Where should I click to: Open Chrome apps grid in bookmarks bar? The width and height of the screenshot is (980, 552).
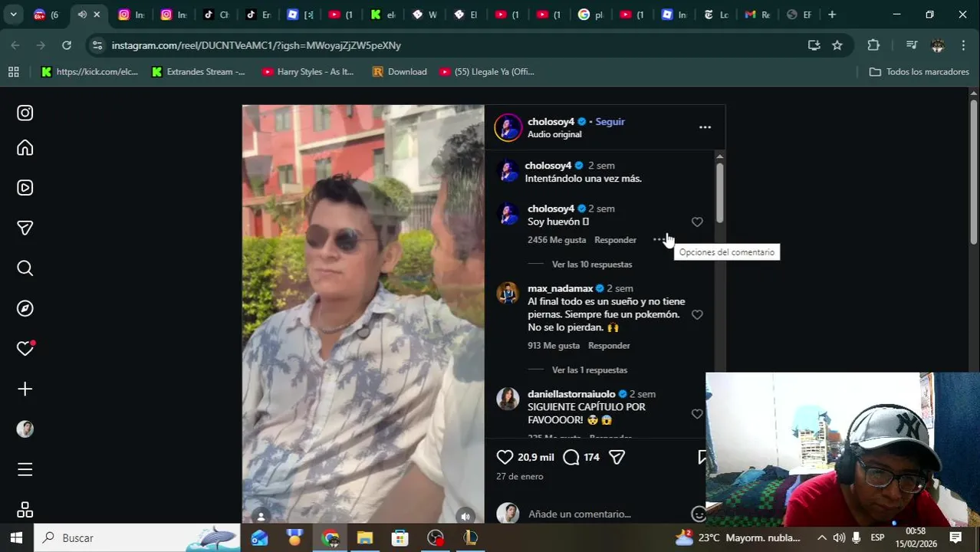tap(13, 72)
